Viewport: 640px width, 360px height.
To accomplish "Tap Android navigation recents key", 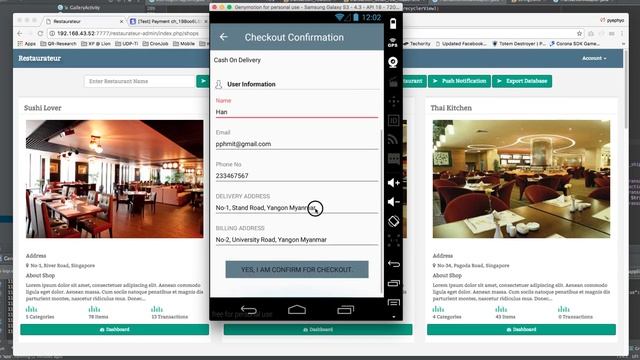I will pyautogui.click(x=345, y=310).
